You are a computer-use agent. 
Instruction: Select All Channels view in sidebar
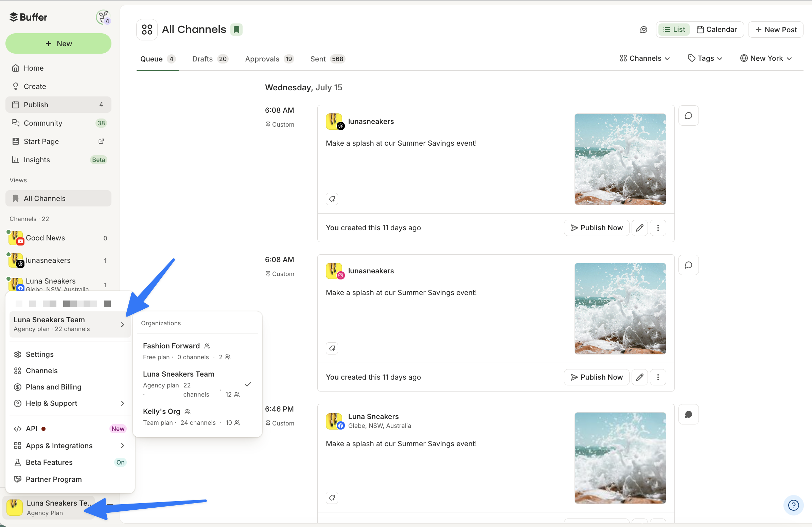(x=58, y=198)
